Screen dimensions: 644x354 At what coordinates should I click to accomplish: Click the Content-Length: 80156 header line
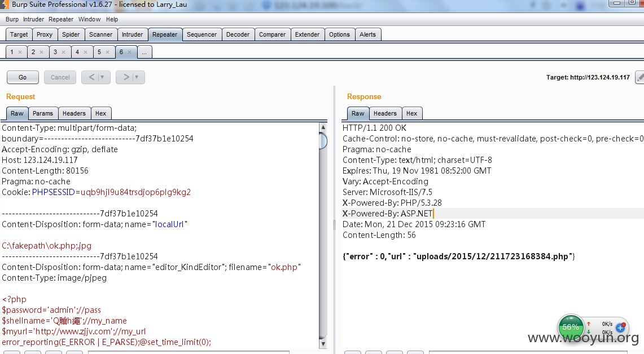45,171
